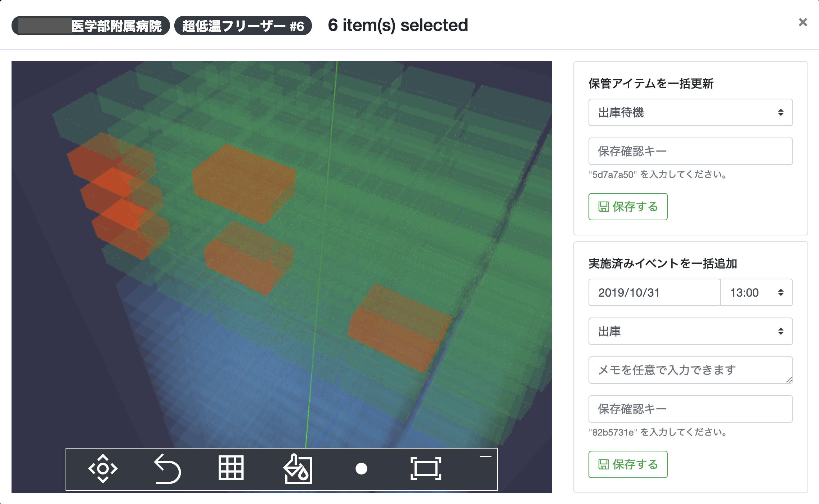Click the 2019/10/31 date field
Viewport: 819px width, 504px height.
[x=654, y=292]
